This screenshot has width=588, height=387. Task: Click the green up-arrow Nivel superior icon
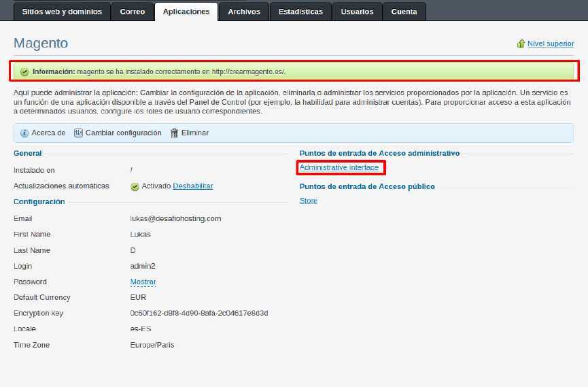tap(521, 44)
